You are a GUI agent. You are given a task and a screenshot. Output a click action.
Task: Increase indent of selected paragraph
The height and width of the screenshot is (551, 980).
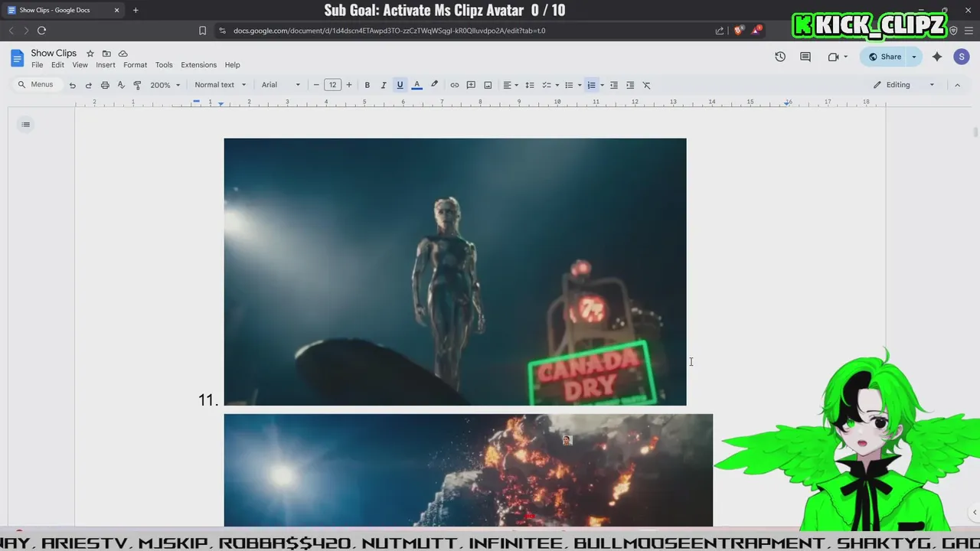630,85
